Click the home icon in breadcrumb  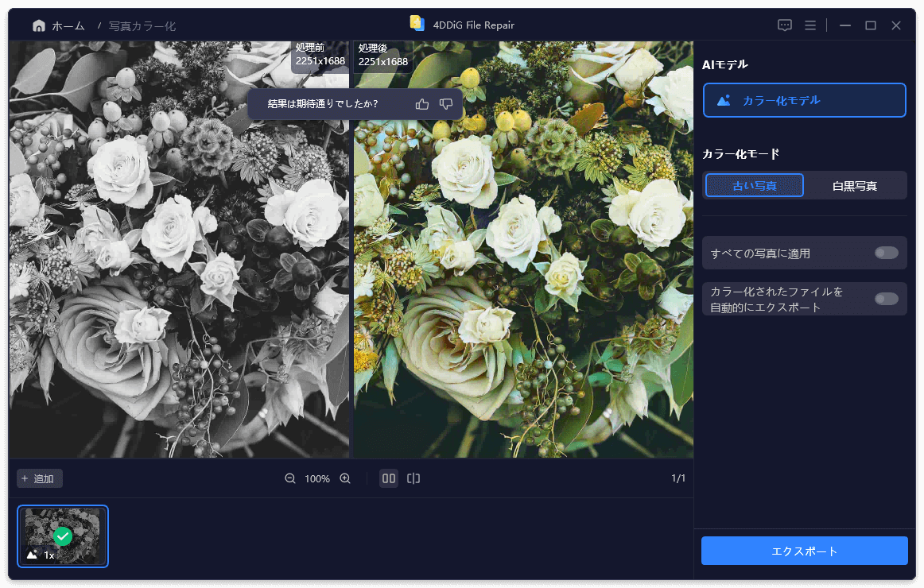point(39,26)
